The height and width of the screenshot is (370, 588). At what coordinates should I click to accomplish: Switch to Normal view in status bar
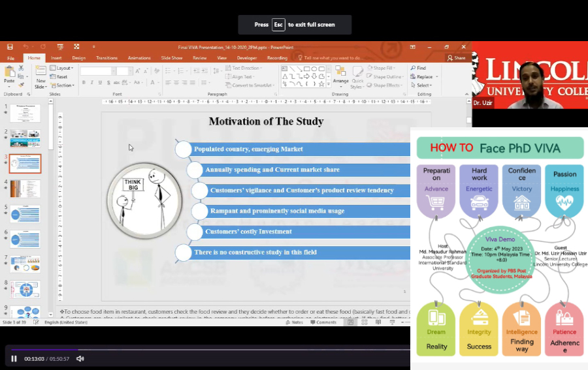tap(350, 322)
